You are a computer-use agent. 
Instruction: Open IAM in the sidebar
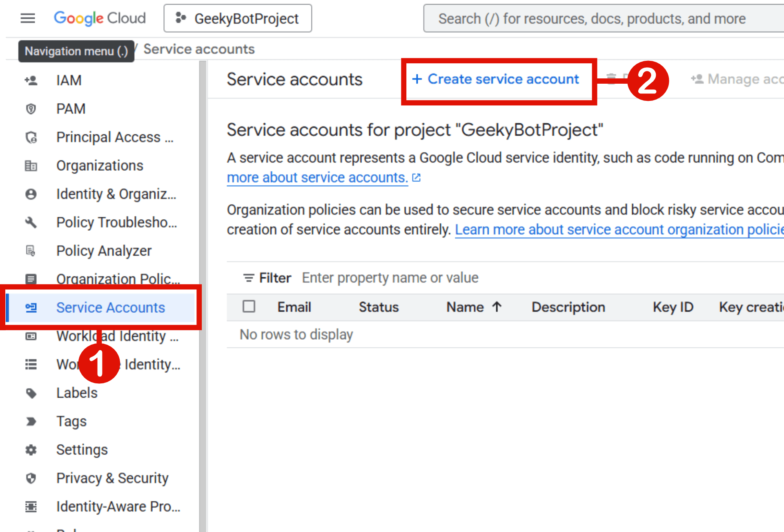(x=69, y=80)
